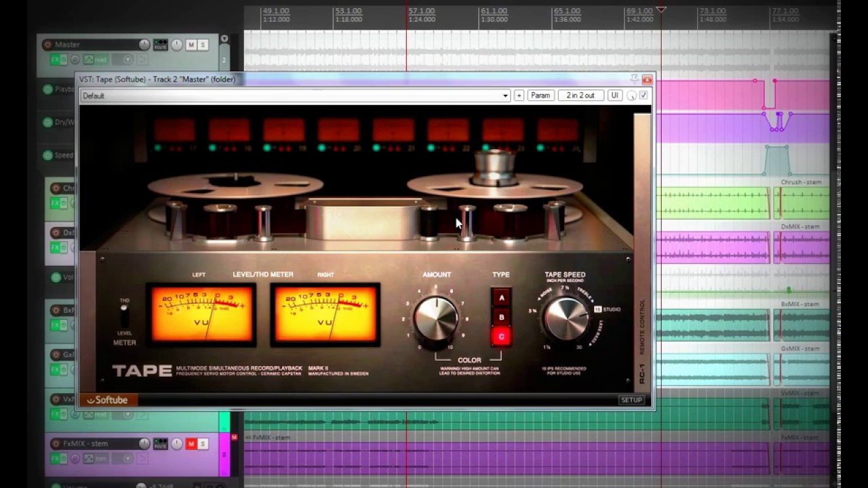Open the Chrush track FX chain
This screenshot has width=868, height=488.
pos(56,203)
